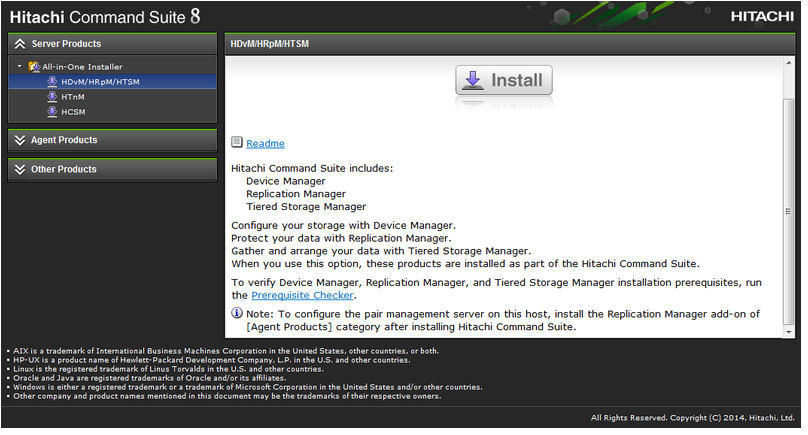Click the Server Products double-chevron icon

pyautogui.click(x=20, y=44)
